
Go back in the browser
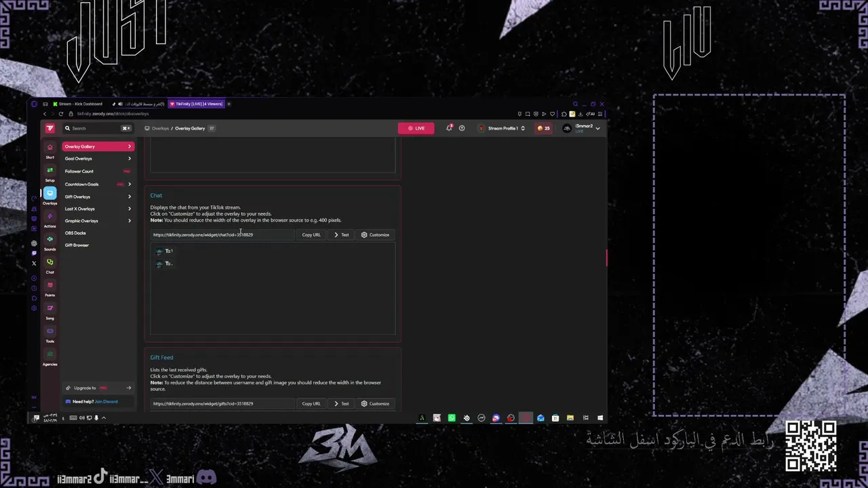(x=45, y=114)
